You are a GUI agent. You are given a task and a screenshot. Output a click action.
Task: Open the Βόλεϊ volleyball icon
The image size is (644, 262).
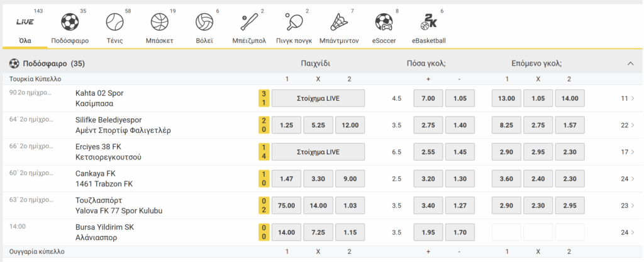pyautogui.click(x=204, y=22)
